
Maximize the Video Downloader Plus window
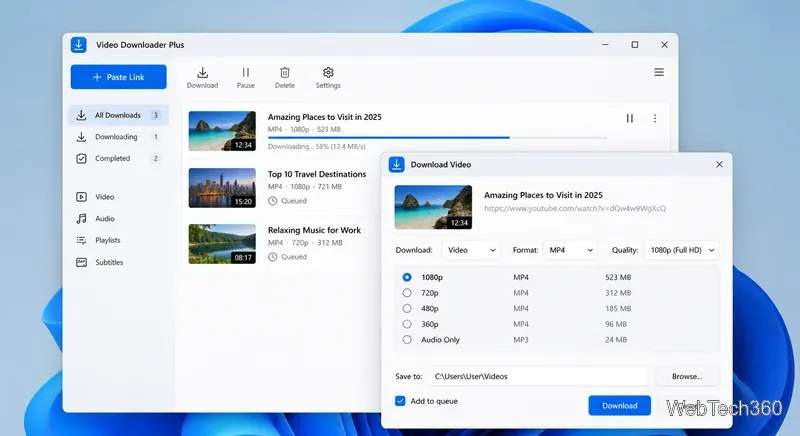pyautogui.click(x=635, y=45)
